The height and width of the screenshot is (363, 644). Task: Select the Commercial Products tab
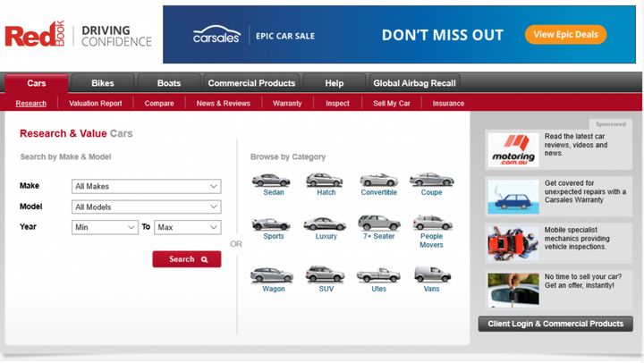(x=251, y=83)
